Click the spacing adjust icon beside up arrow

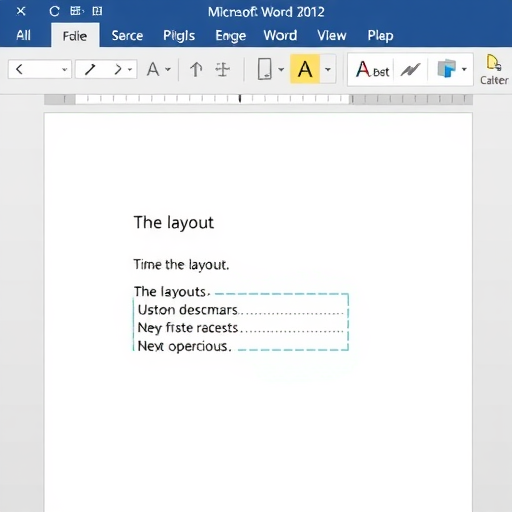click(222, 69)
